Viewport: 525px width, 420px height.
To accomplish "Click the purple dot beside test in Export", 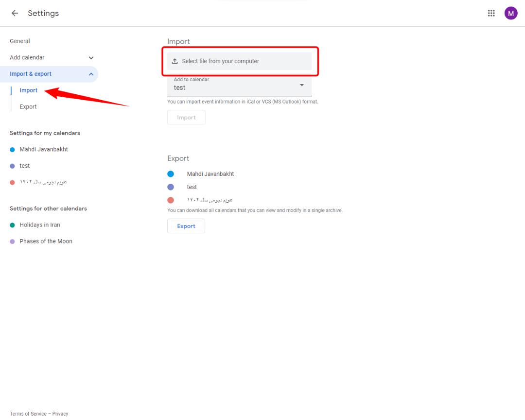I will (x=171, y=187).
